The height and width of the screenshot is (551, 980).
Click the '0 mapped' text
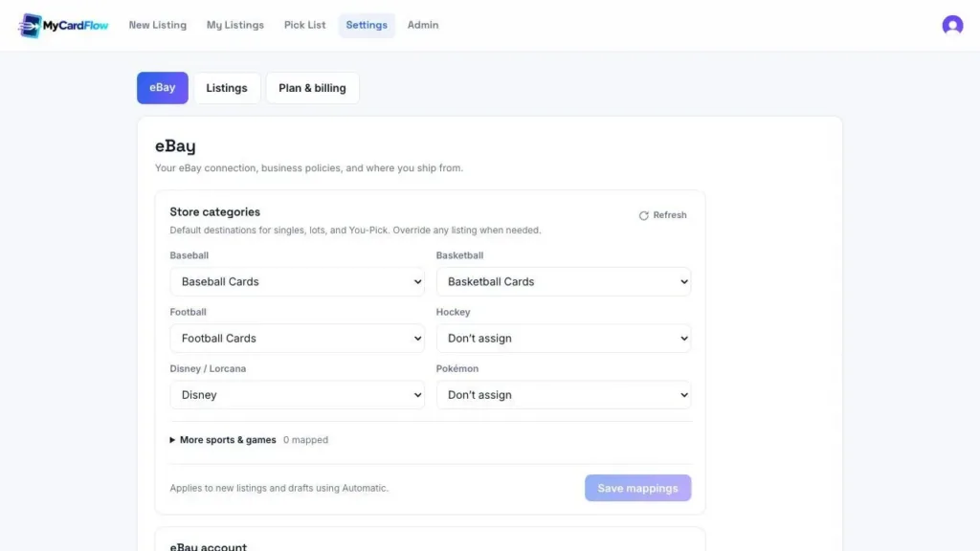point(305,440)
